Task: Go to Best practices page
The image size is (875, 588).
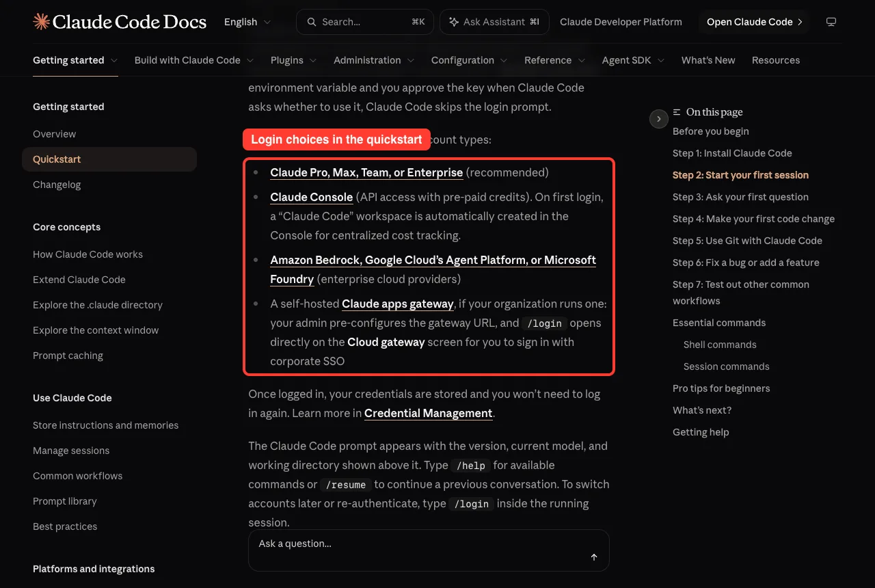Action: click(x=65, y=526)
